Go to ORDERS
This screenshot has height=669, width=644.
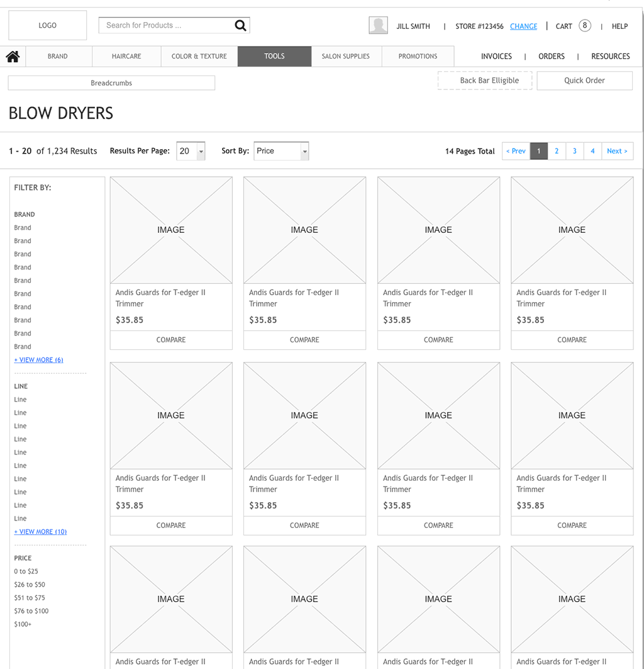click(552, 56)
